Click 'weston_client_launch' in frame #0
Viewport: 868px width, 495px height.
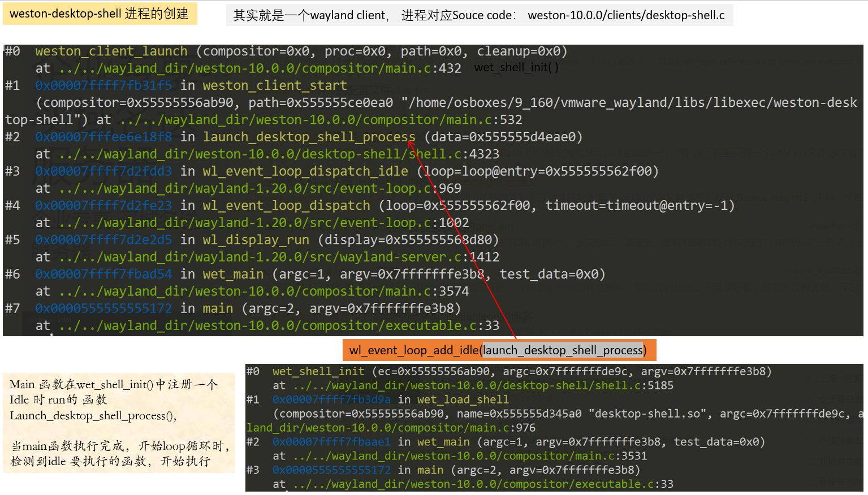[x=111, y=51]
